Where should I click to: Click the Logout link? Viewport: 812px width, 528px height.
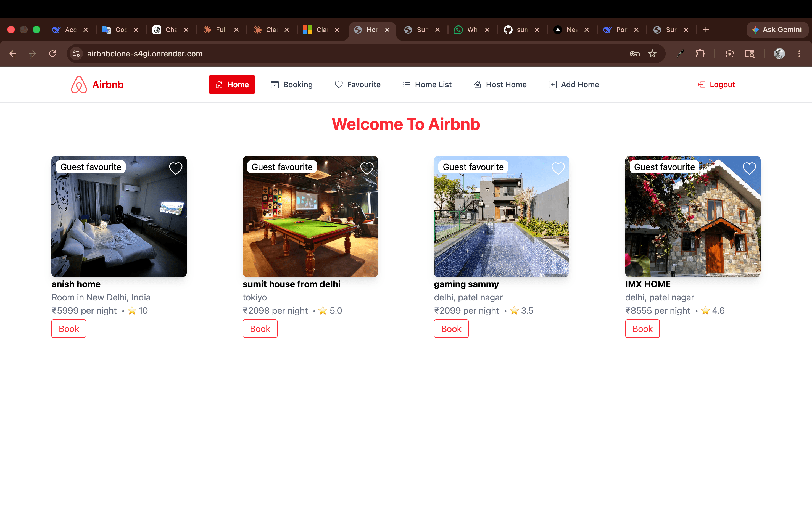click(x=716, y=85)
